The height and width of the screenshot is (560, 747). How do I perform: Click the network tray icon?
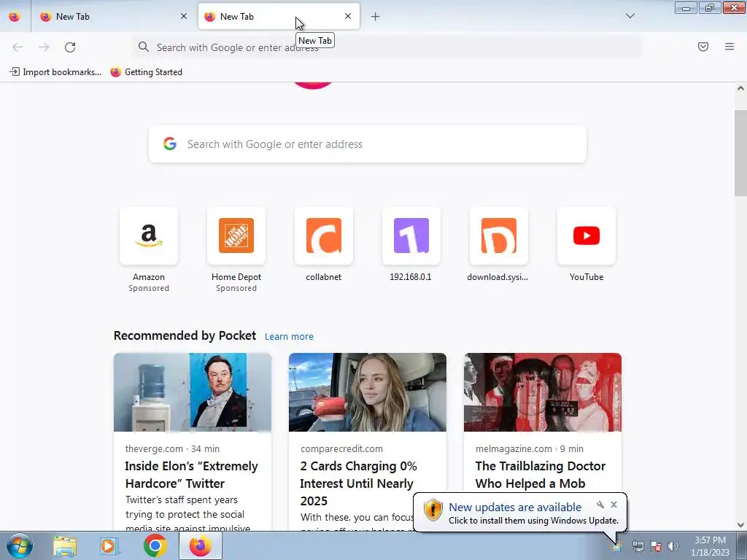tap(638, 547)
